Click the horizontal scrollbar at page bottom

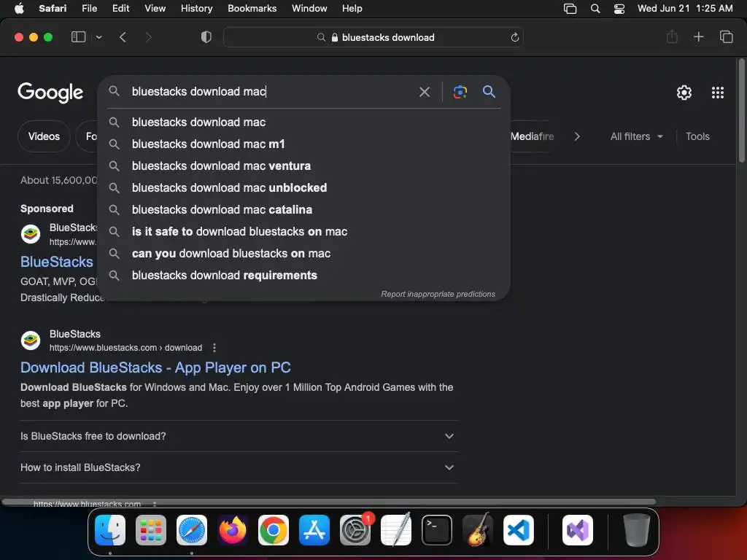click(329, 502)
